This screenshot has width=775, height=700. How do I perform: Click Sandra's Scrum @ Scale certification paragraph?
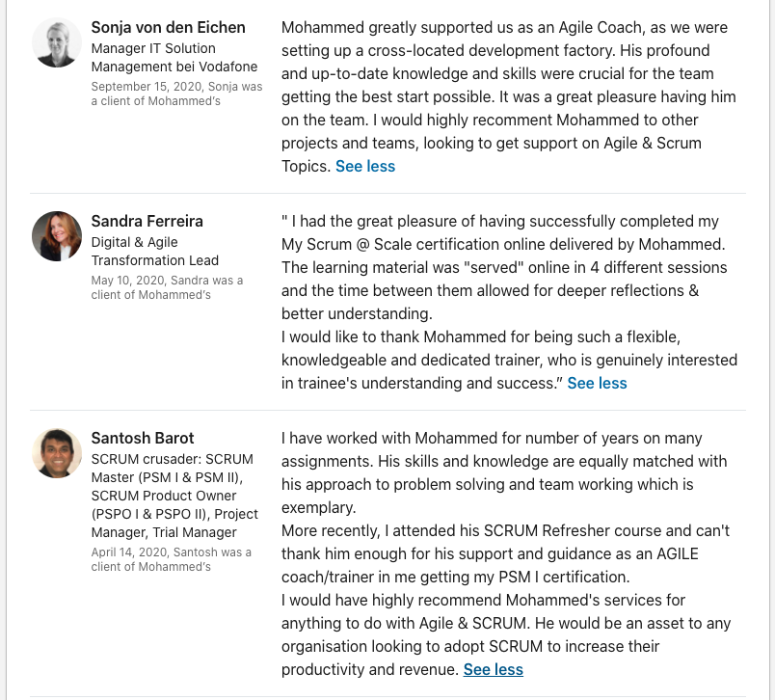click(x=504, y=267)
